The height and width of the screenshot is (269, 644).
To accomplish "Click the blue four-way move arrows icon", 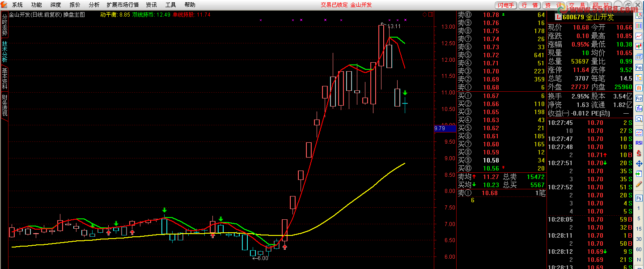I will 639,163.
